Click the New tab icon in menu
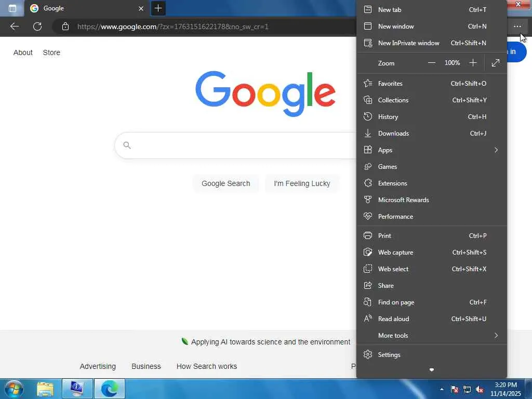The image size is (532, 399). 368,9
